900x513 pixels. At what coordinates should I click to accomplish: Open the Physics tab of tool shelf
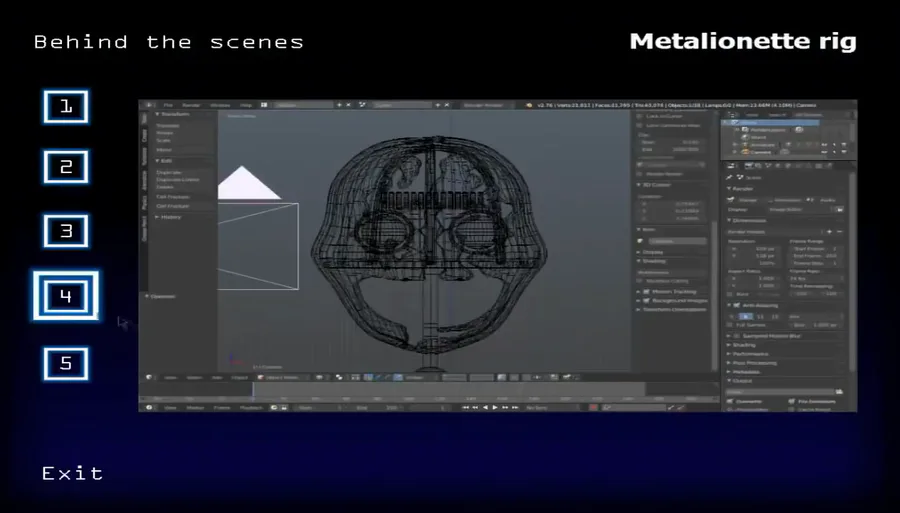click(144, 203)
